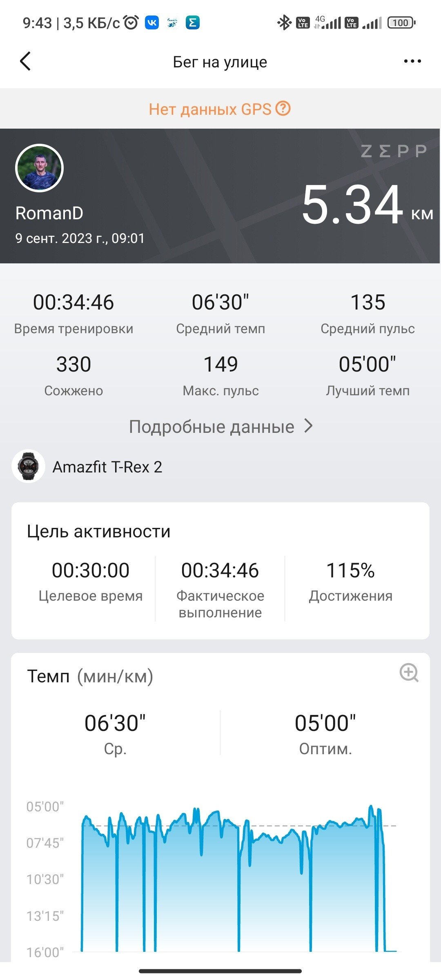
Task: Zoom the pace chart with magnifier icon
Action: point(409,673)
